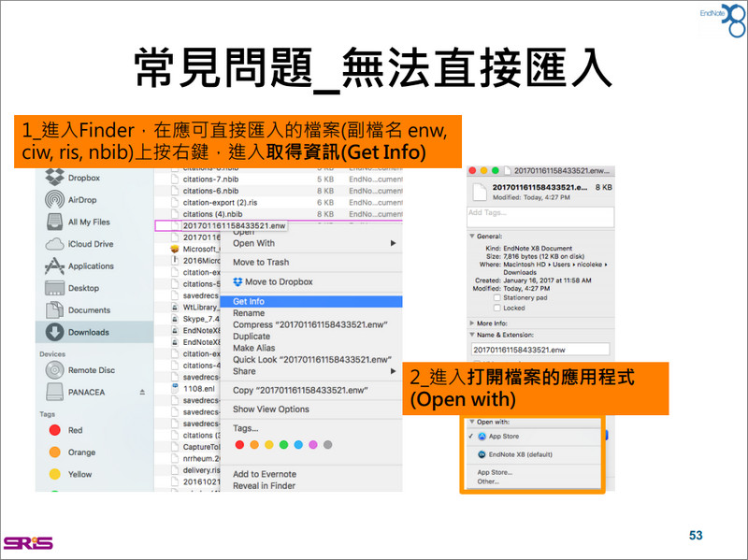Click the Dropbox icon in context menu
This screenshot has width=748, height=560.
pos(237,282)
